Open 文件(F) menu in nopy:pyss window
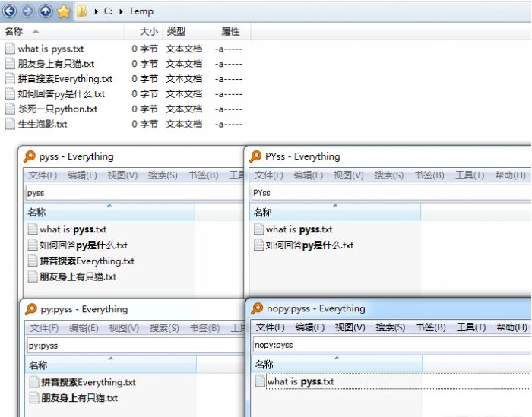Viewport: 532px width, 417px height. [x=270, y=327]
